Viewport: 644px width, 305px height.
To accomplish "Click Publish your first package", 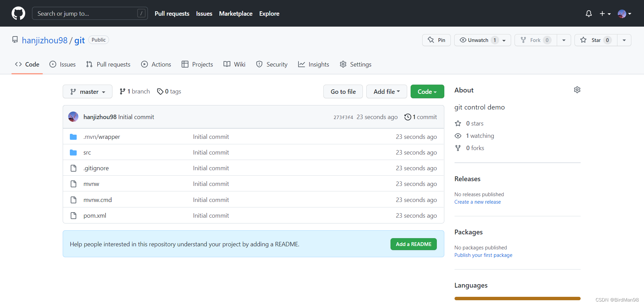I will click(x=483, y=255).
